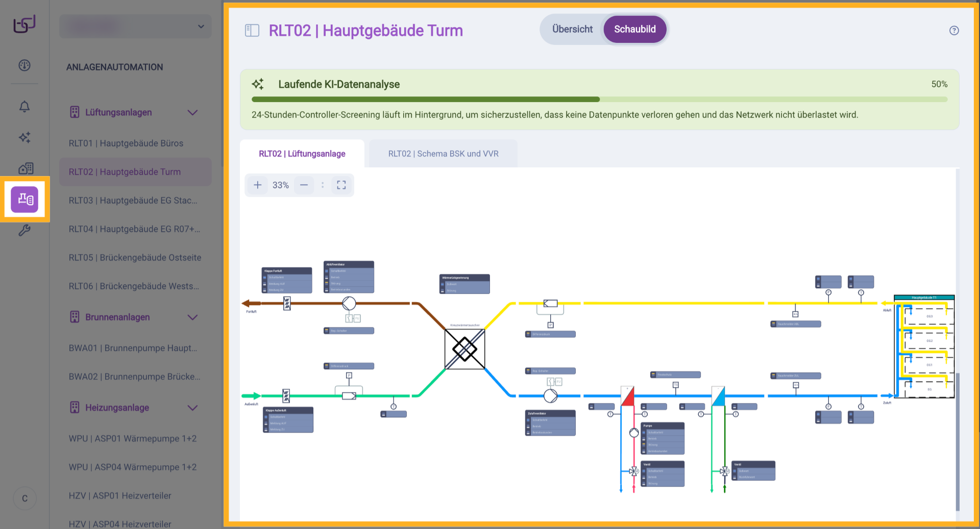Collapse the Lüftungsanlagen section
980x529 pixels.
[192, 113]
